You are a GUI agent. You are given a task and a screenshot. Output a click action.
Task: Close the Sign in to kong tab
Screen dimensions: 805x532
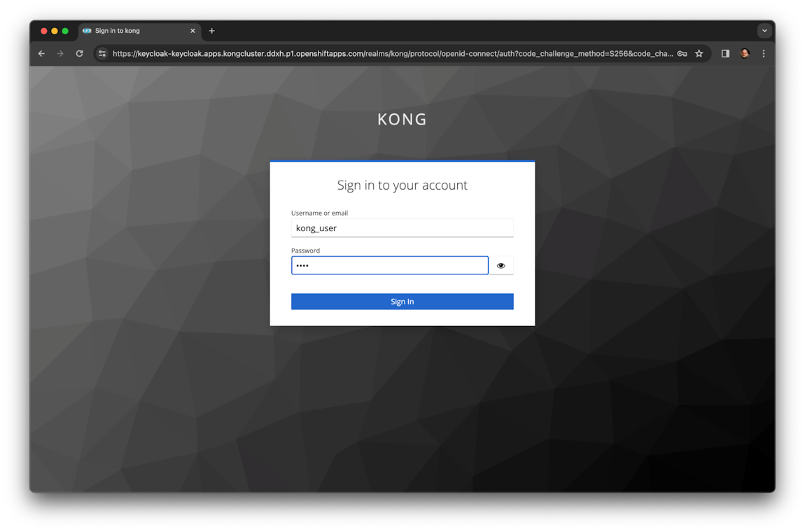[x=192, y=30]
